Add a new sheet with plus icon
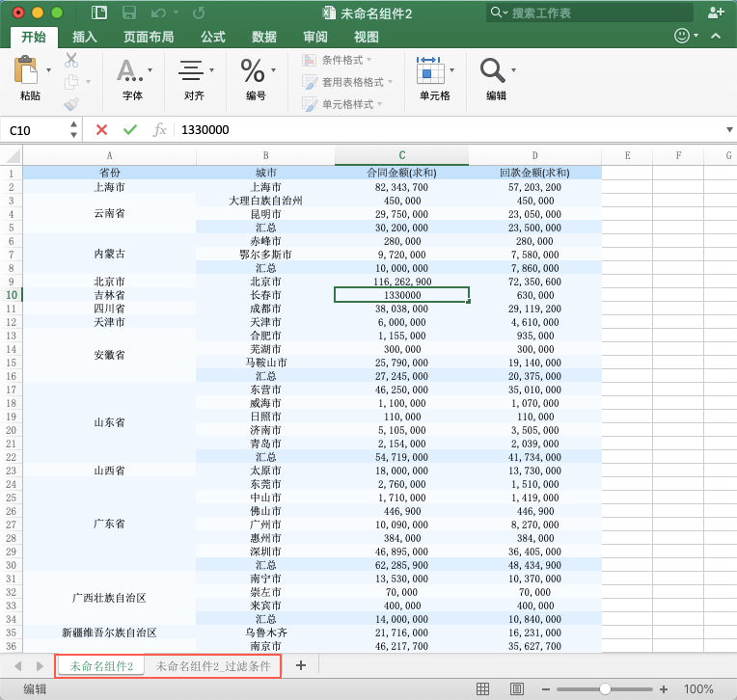This screenshot has height=700, width=737. point(301,665)
